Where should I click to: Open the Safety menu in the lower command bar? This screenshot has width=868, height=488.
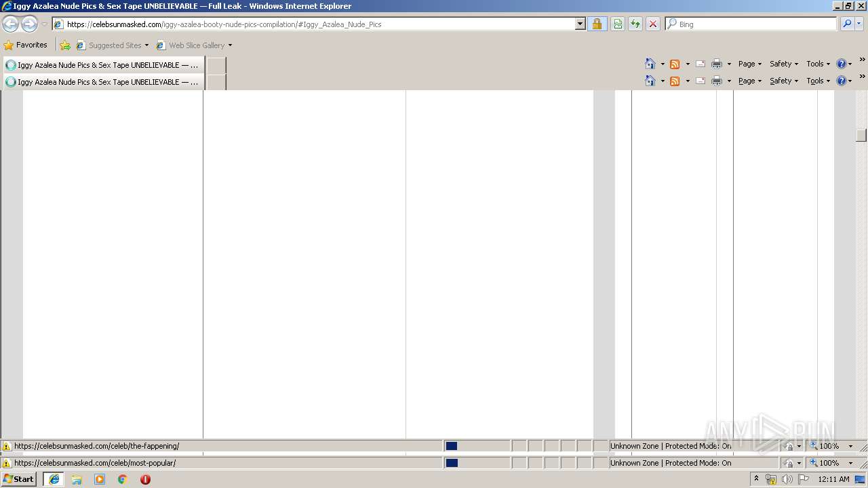(784, 81)
